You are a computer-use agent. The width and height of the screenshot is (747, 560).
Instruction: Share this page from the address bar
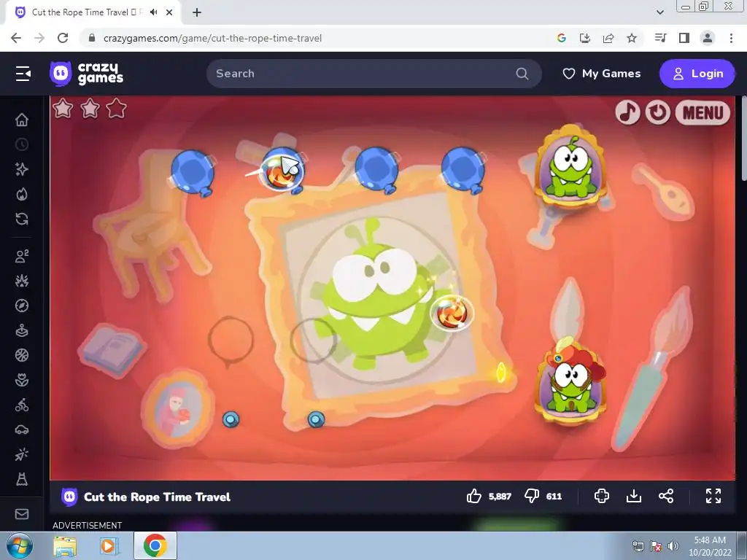click(x=608, y=38)
